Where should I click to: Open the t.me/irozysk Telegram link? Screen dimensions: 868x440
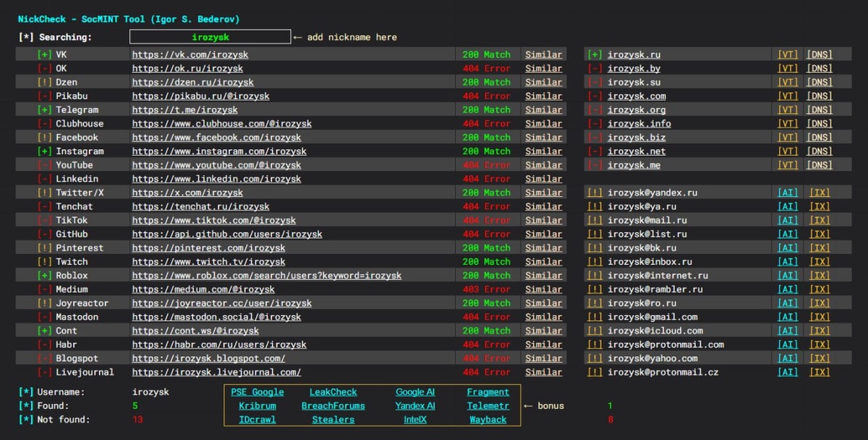185,109
